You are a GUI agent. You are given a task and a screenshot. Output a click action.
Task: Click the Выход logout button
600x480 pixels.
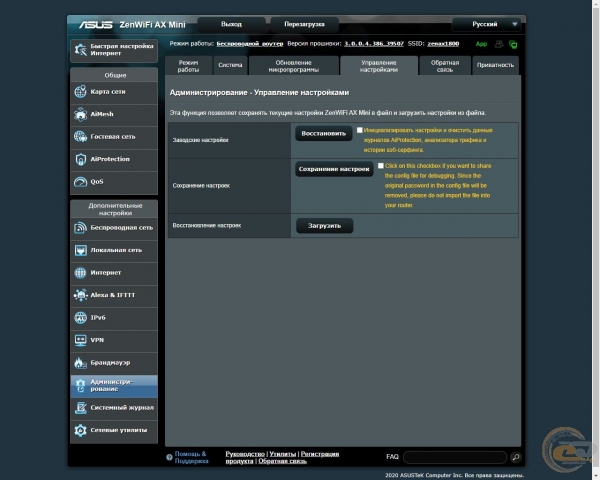(x=232, y=24)
